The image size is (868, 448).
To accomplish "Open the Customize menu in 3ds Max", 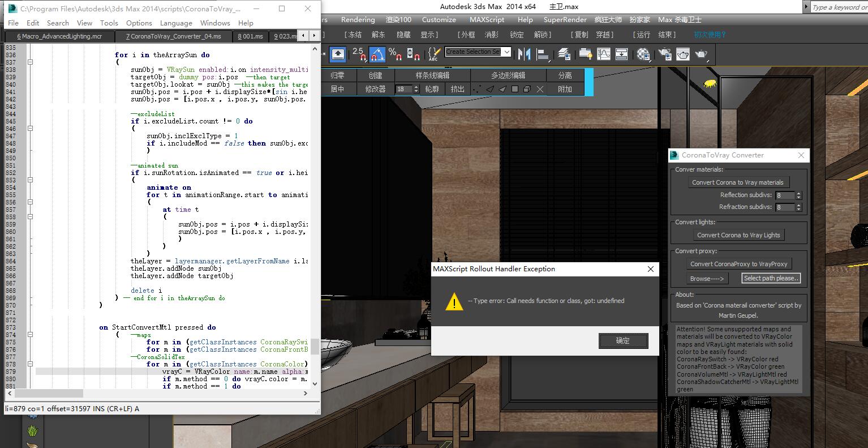I will (x=439, y=19).
